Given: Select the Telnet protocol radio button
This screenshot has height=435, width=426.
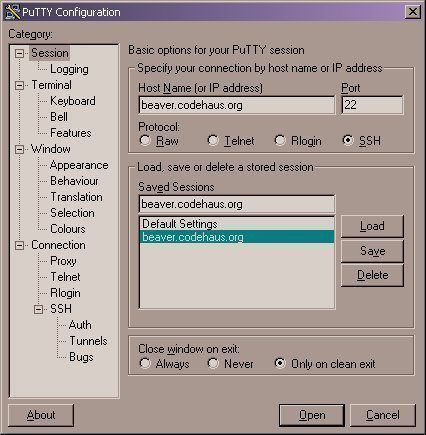Looking at the screenshot, I should (x=213, y=140).
